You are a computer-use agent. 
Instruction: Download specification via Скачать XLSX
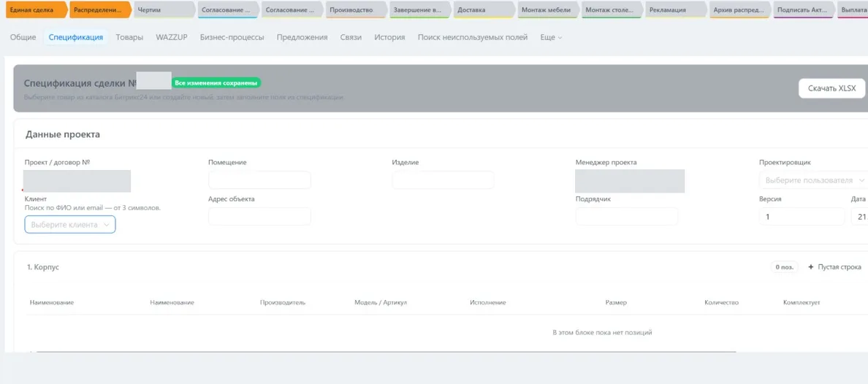click(x=831, y=88)
